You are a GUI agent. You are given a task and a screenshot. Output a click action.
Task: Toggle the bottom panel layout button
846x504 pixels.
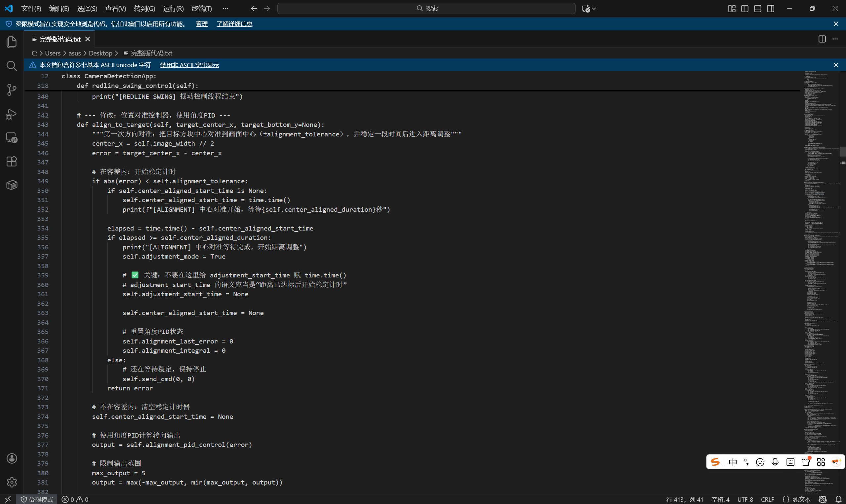(x=758, y=9)
